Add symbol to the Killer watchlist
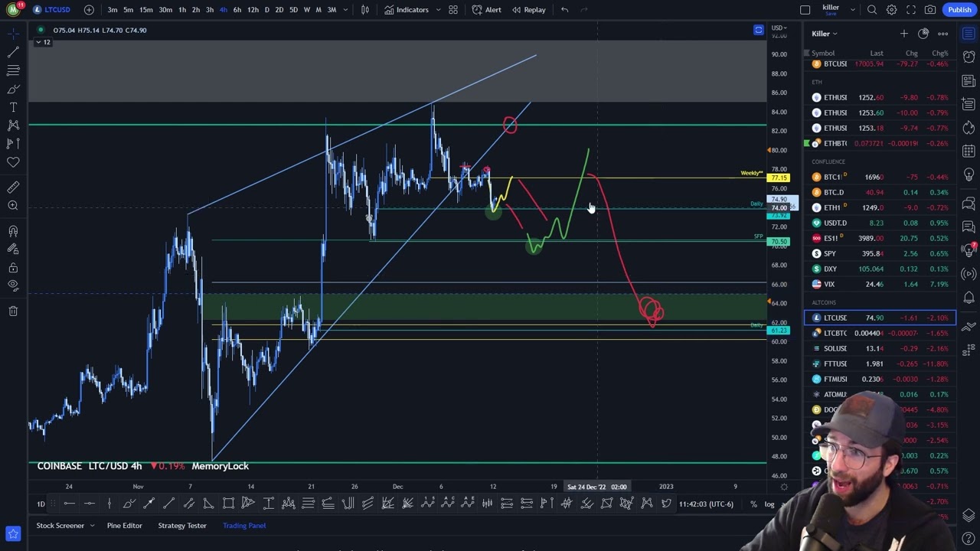The width and height of the screenshot is (980, 551). tap(903, 34)
